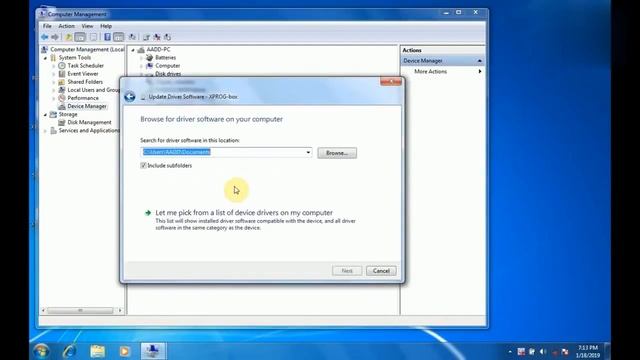Screen dimensions: 640x360
Task: Select Disk Management in the tree
Action: click(x=89, y=122)
